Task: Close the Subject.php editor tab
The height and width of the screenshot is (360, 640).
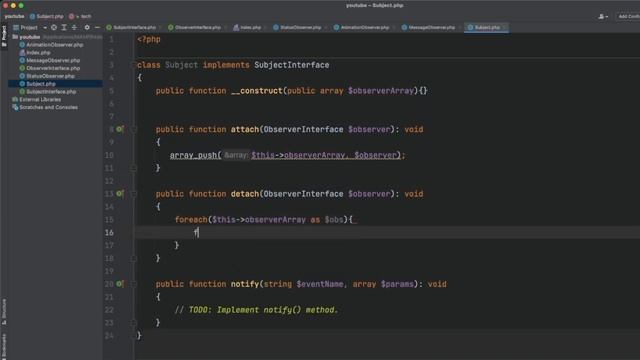Action: click(504, 27)
